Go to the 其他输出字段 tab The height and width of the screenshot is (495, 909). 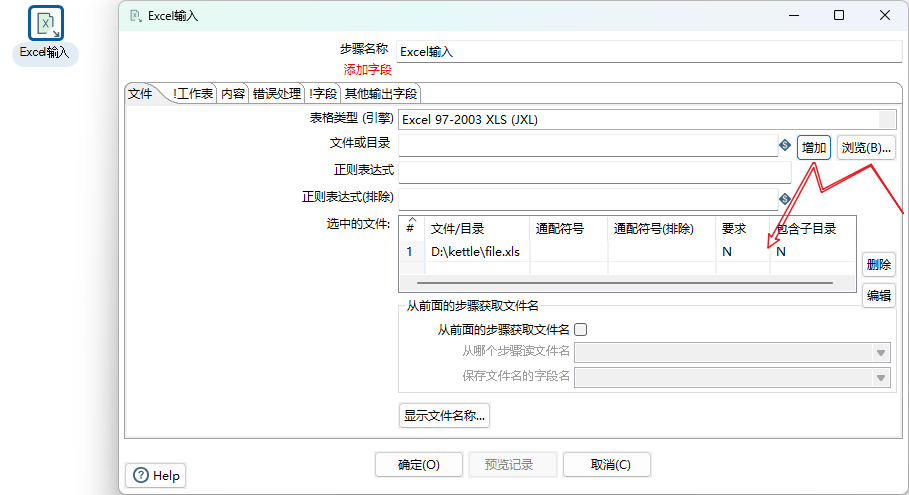380,94
